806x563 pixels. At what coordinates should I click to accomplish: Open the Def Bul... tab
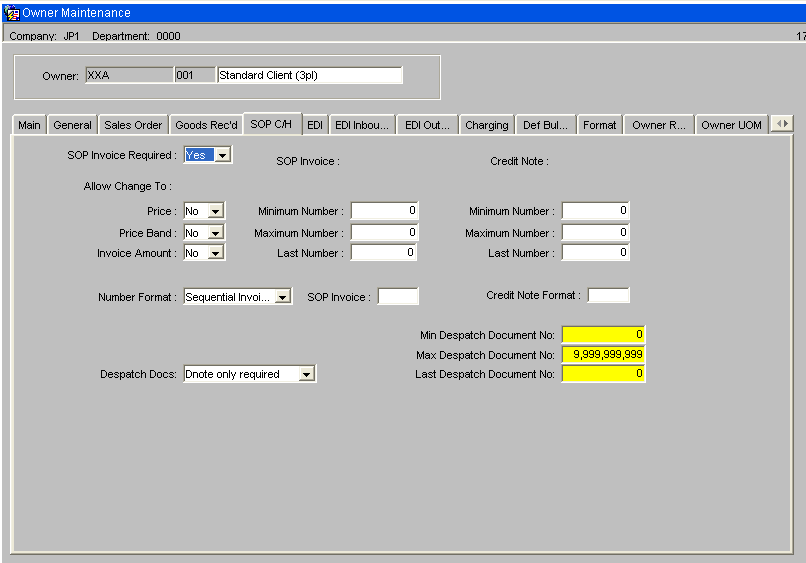[545, 125]
